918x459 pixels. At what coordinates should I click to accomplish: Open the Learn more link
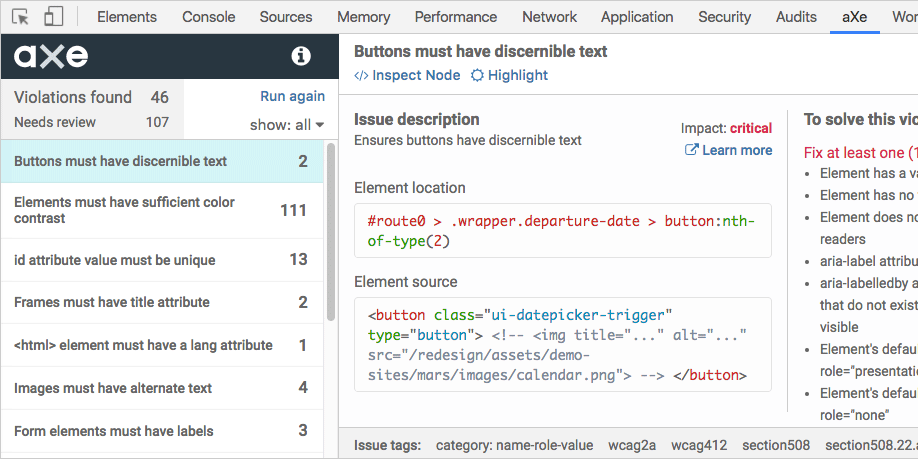point(728,150)
